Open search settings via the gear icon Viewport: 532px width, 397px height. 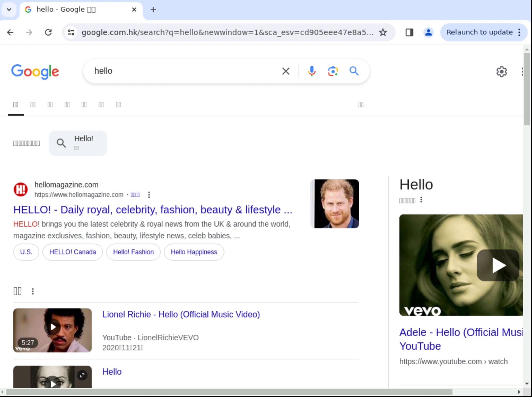pyautogui.click(x=501, y=71)
